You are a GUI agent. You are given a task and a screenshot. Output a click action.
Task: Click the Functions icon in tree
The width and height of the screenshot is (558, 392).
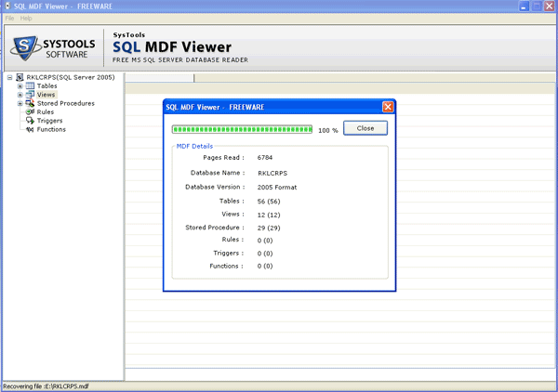pos(30,129)
